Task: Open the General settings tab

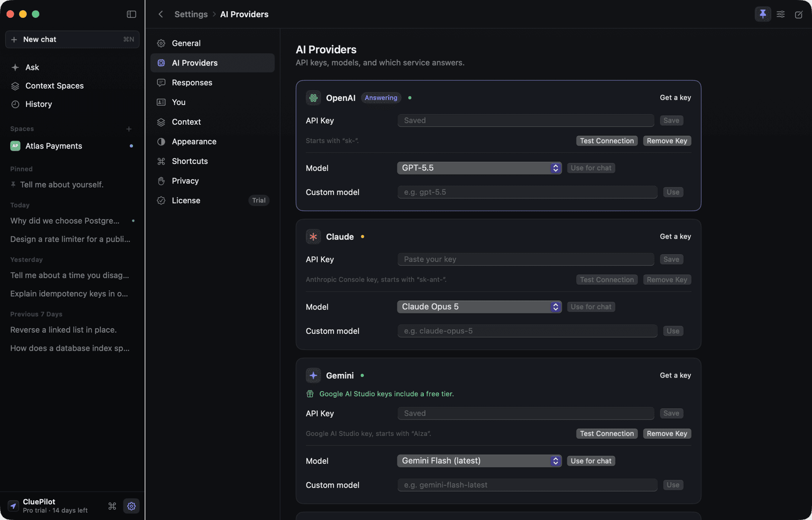Action: (213, 43)
